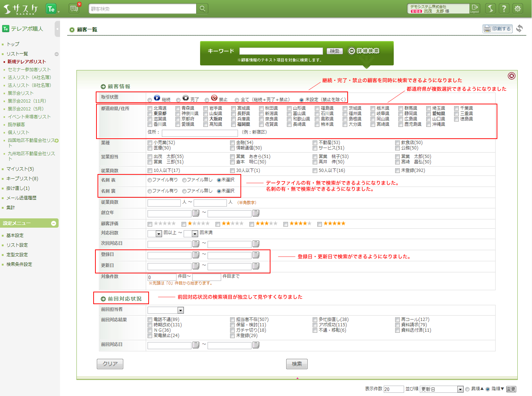The width and height of the screenshot is (532, 396).
Task: Go to メール送信履歴 menu item
Action: (x=21, y=198)
